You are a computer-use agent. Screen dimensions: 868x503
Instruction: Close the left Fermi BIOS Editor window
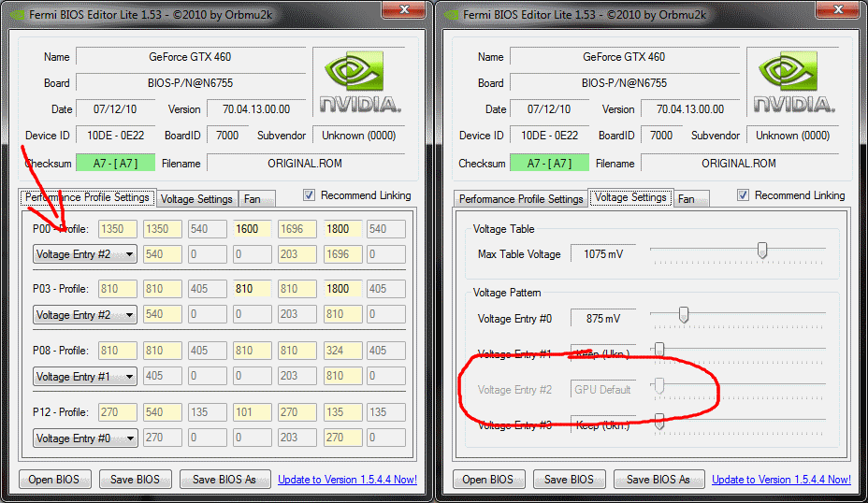click(x=404, y=9)
